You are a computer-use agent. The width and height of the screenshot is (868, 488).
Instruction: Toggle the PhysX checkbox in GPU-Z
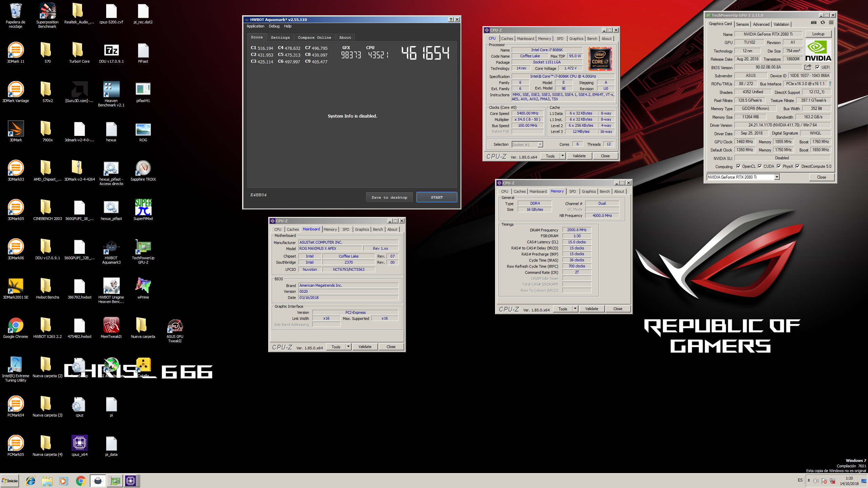[779, 166]
